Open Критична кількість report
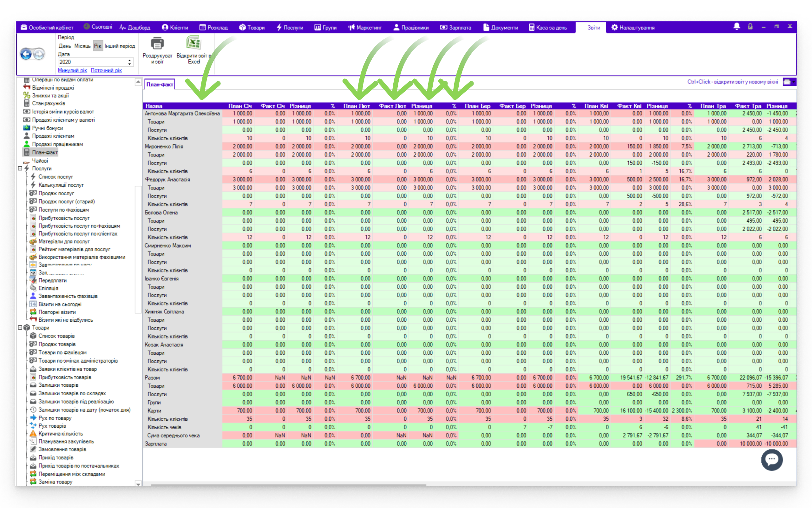The height and width of the screenshot is (508, 812). 60,434
